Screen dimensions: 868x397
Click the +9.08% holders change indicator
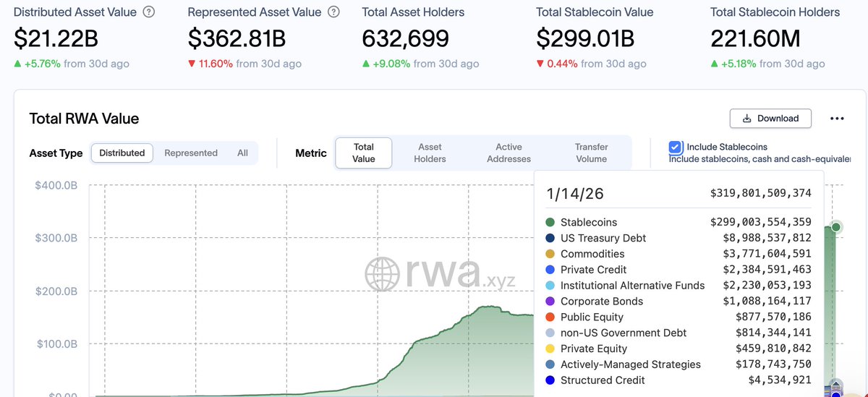point(386,64)
